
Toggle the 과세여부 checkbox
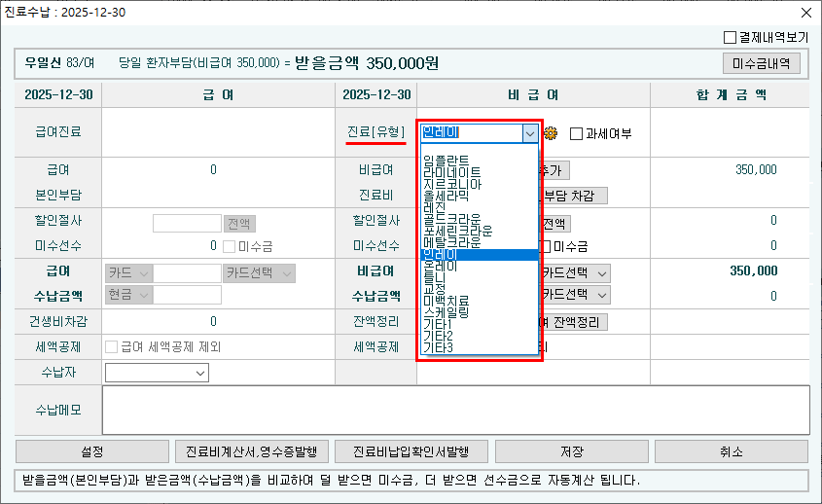tap(576, 134)
